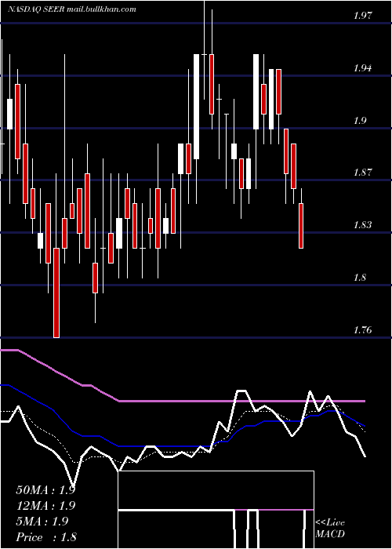The width and height of the screenshot is (392, 549).
Task: Click the 1.87 price axis label
Action: point(361,173)
